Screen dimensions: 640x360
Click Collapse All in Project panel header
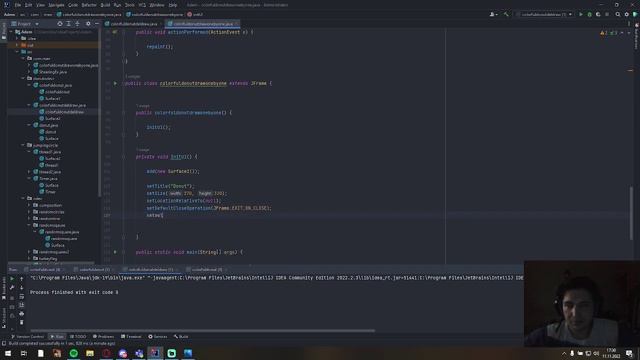[77, 24]
